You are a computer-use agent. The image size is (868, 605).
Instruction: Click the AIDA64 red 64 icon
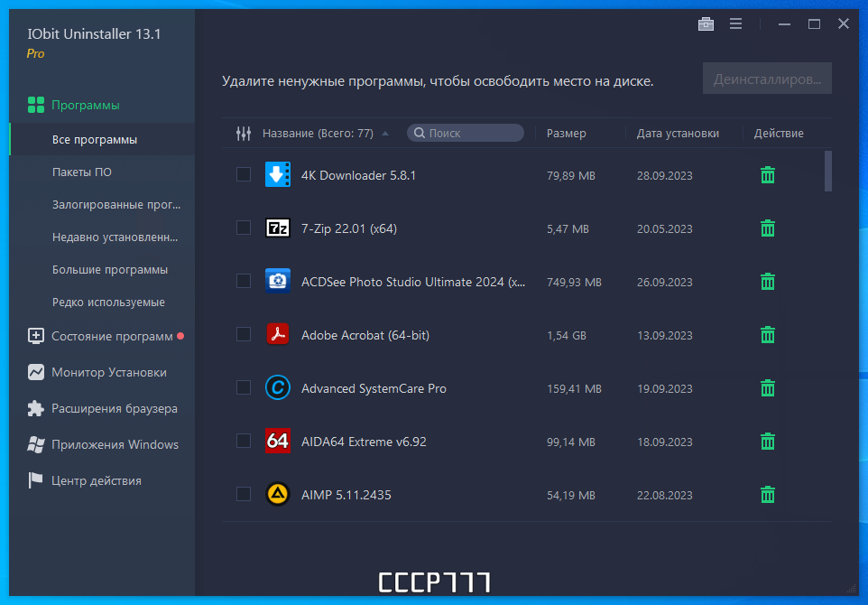coord(278,441)
